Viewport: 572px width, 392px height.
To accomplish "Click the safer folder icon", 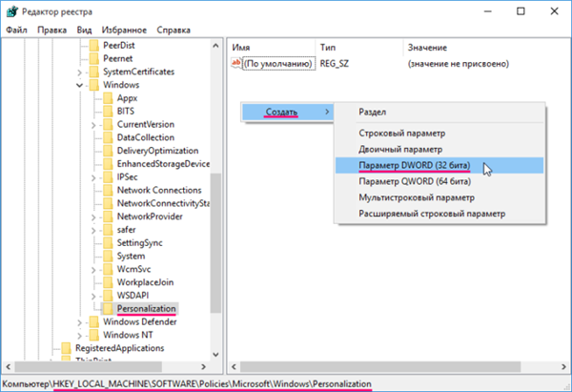I will point(108,230).
